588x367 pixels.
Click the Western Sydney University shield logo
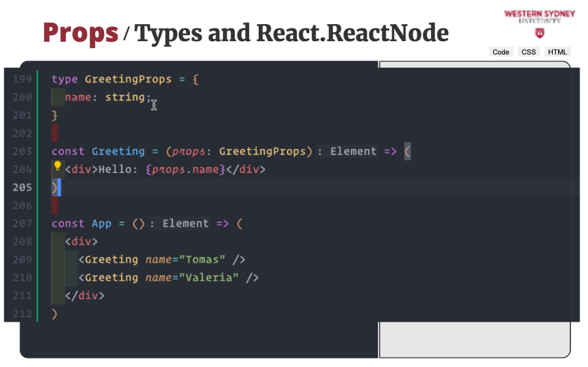click(x=540, y=33)
